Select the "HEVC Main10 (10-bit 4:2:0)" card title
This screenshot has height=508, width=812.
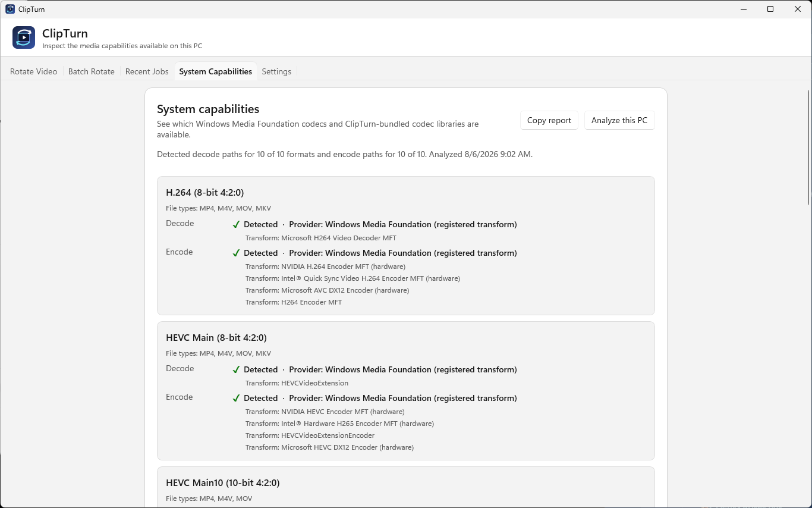pyautogui.click(x=223, y=482)
